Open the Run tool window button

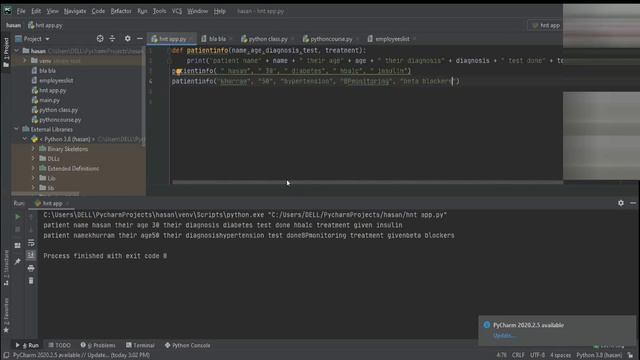tap(27, 345)
